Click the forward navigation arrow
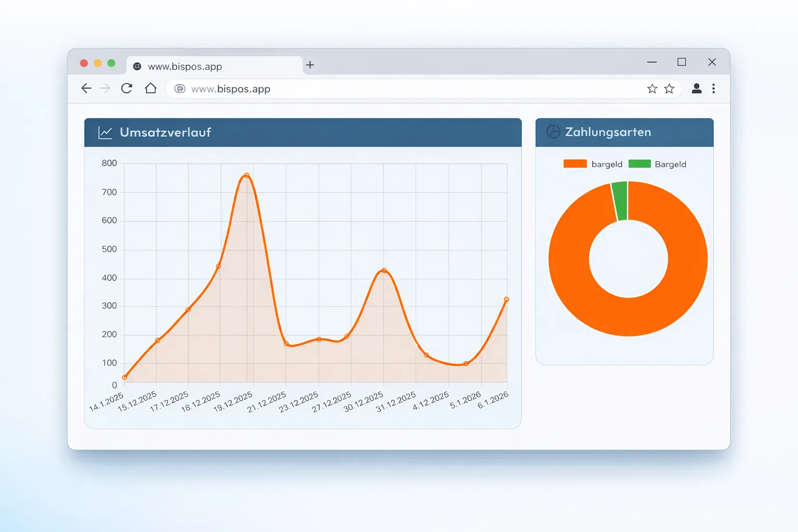Screen dimensions: 798x532 click(x=105, y=88)
